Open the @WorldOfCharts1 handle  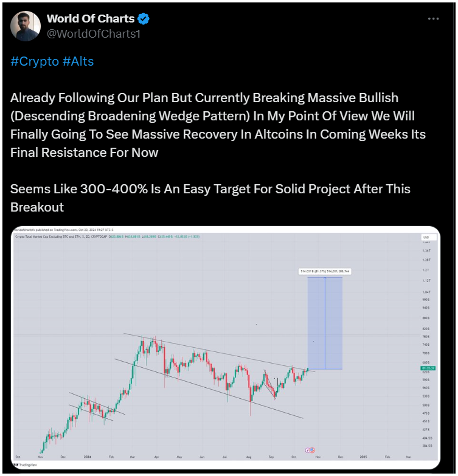(94, 34)
